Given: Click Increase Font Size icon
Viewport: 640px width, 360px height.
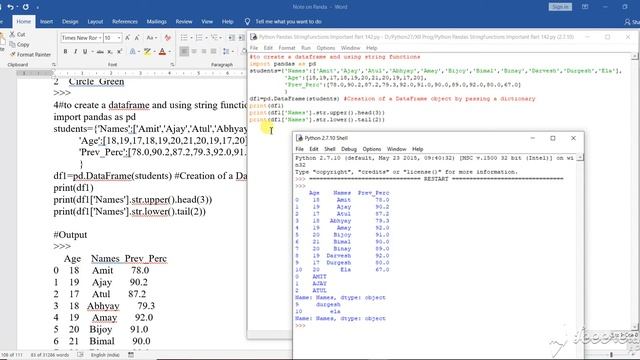Looking at the screenshot, I should 127,38.
